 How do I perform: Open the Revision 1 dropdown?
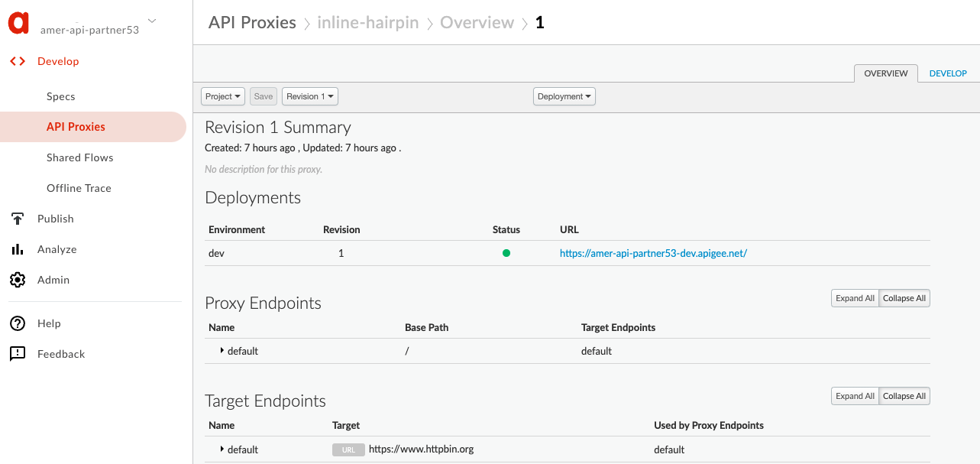point(310,96)
